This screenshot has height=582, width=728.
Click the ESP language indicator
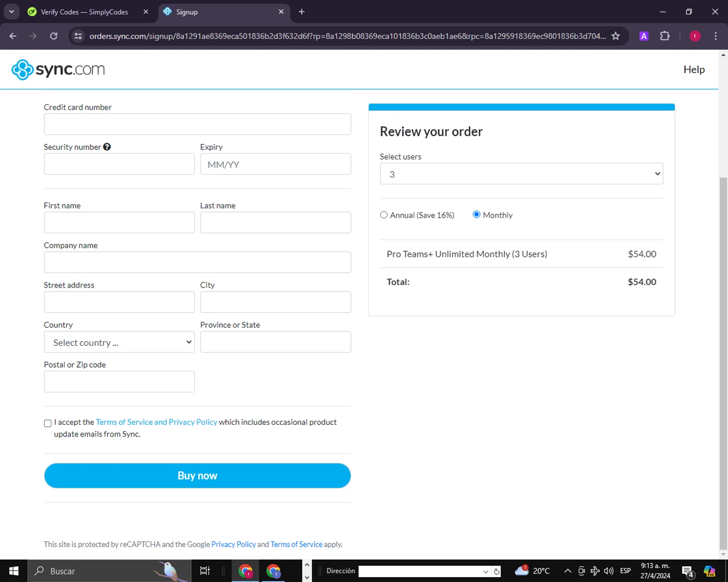tap(625, 571)
